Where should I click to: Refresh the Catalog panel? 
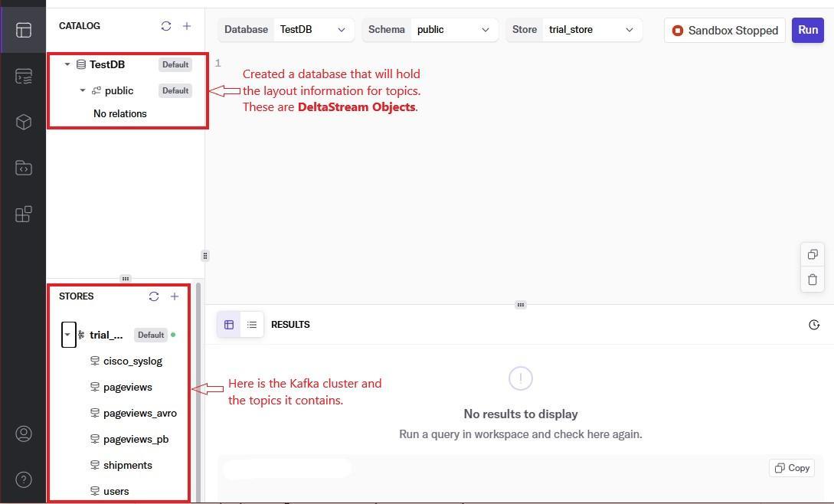coord(166,25)
